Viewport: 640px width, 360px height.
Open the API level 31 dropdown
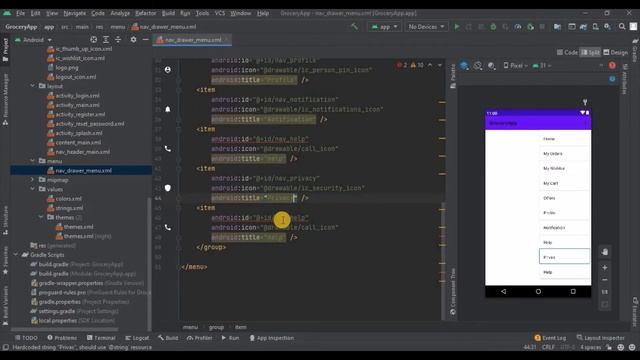[542, 65]
